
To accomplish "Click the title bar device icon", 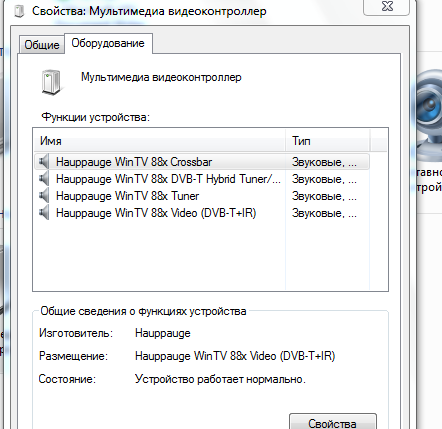I will coord(20,11).
